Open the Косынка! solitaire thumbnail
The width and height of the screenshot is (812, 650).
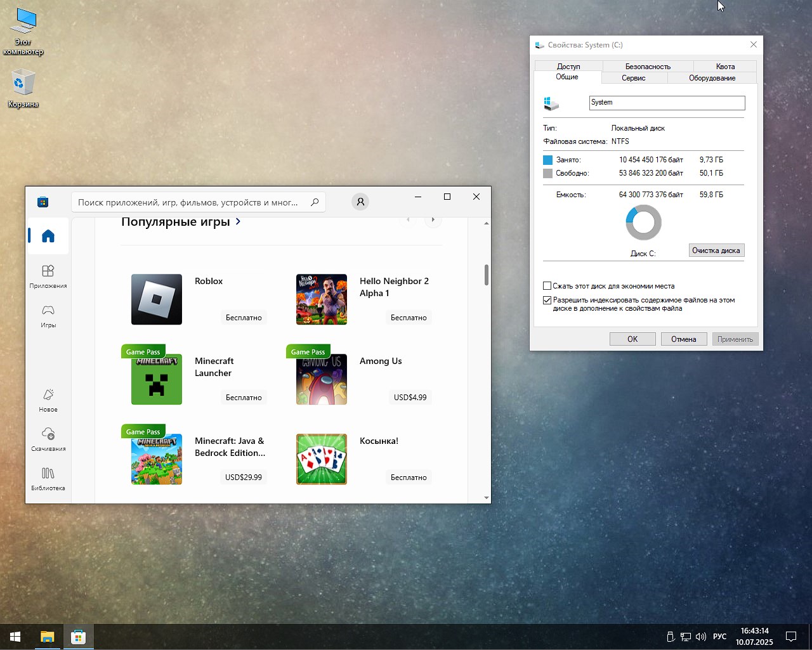pos(322,459)
